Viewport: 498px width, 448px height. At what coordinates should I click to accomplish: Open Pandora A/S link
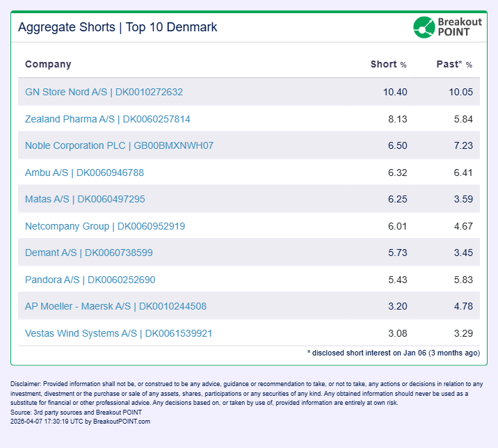pyautogui.click(x=90, y=280)
